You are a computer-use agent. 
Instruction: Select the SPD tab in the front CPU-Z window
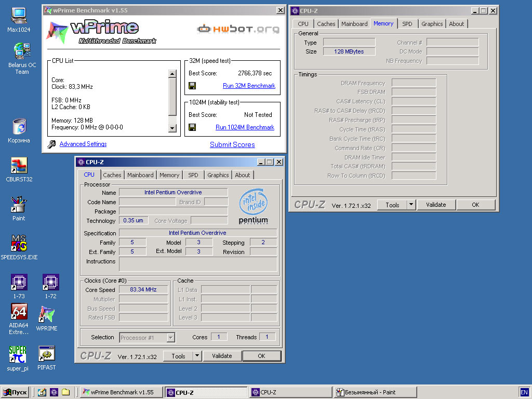(x=193, y=175)
